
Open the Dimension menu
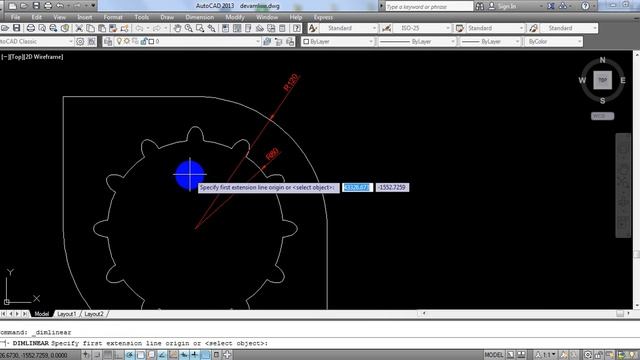tap(200, 17)
